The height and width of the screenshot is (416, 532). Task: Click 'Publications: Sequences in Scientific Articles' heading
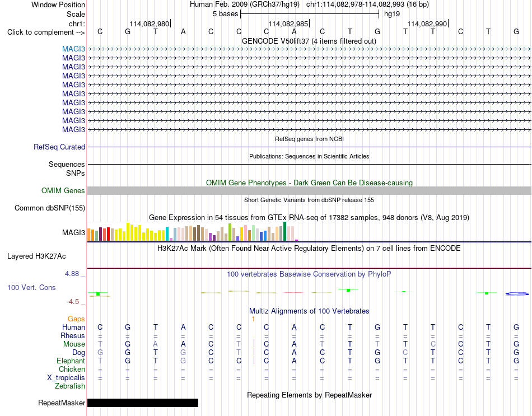point(309,156)
